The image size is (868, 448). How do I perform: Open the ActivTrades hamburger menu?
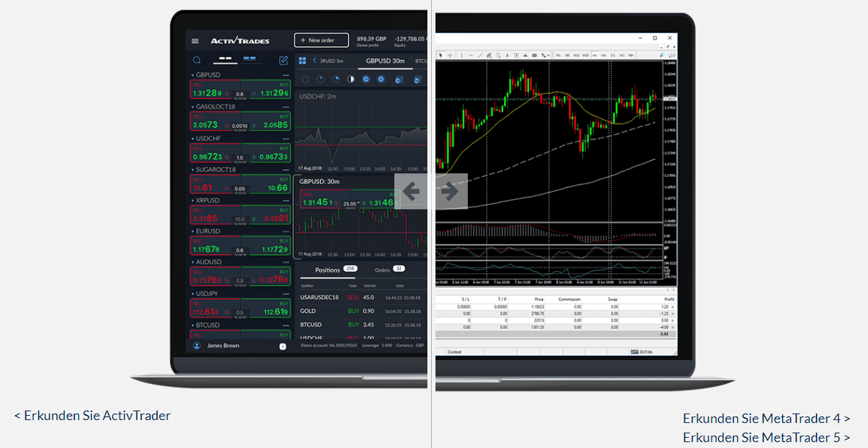[x=195, y=41]
